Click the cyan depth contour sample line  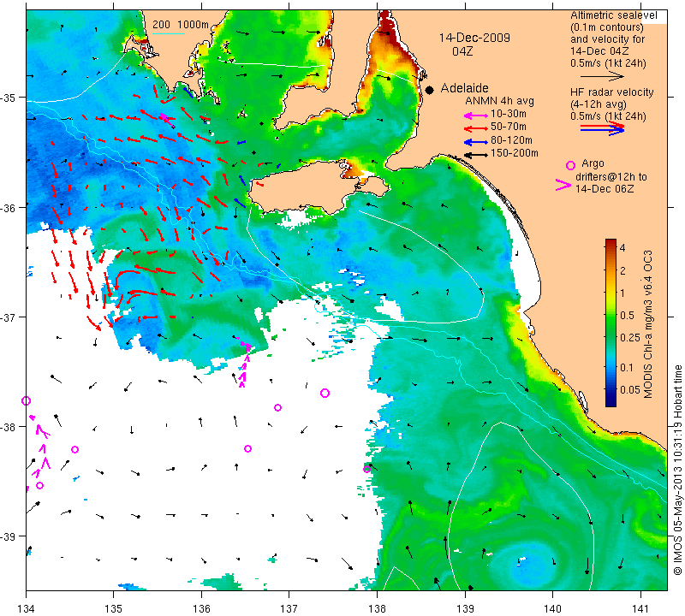(x=168, y=33)
